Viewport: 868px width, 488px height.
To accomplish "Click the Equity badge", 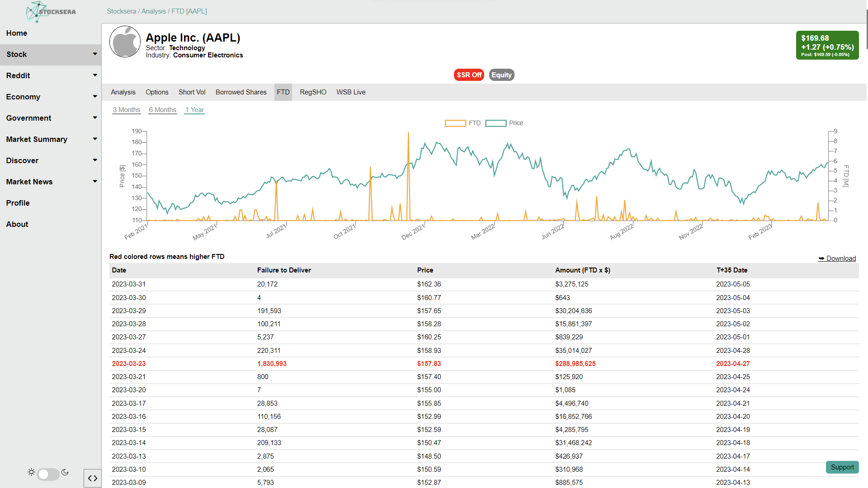I will pos(501,75).
